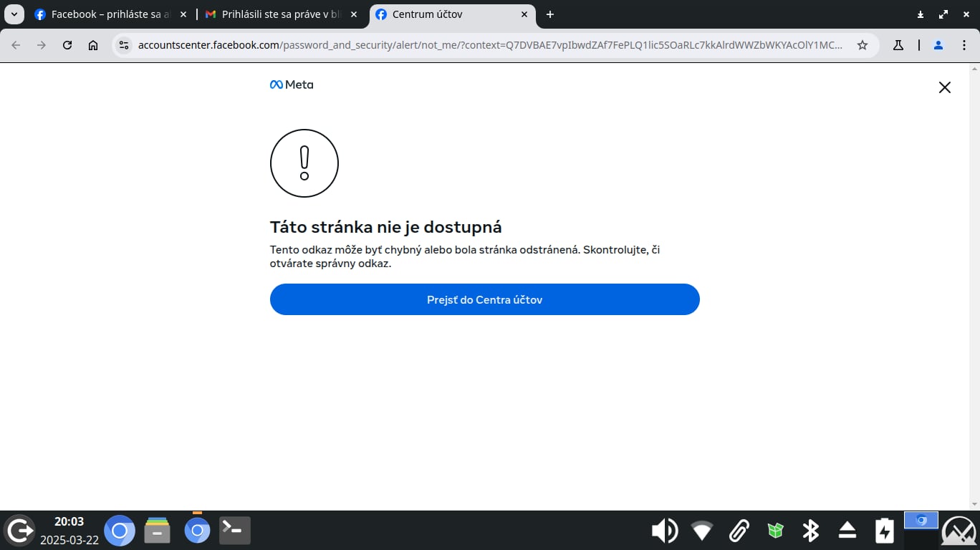Image resolution: width=980 pixels, height=550 pixels.
Task: Launch the terminal from the taskbar
Action: [x=234, y=530]
